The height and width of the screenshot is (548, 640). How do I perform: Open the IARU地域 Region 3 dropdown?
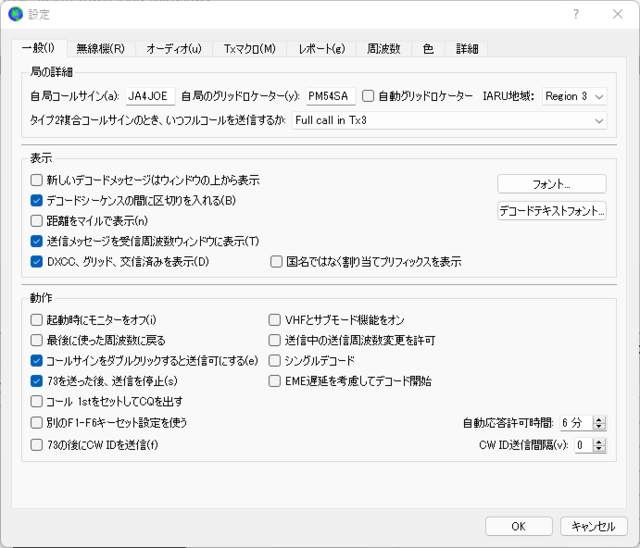pos(574,97)
